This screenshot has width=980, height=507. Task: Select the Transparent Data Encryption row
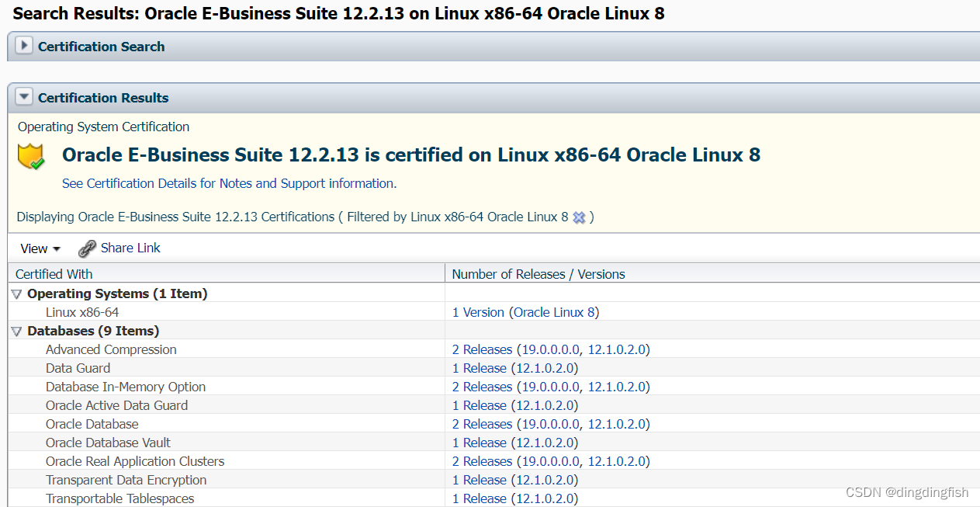493,480
